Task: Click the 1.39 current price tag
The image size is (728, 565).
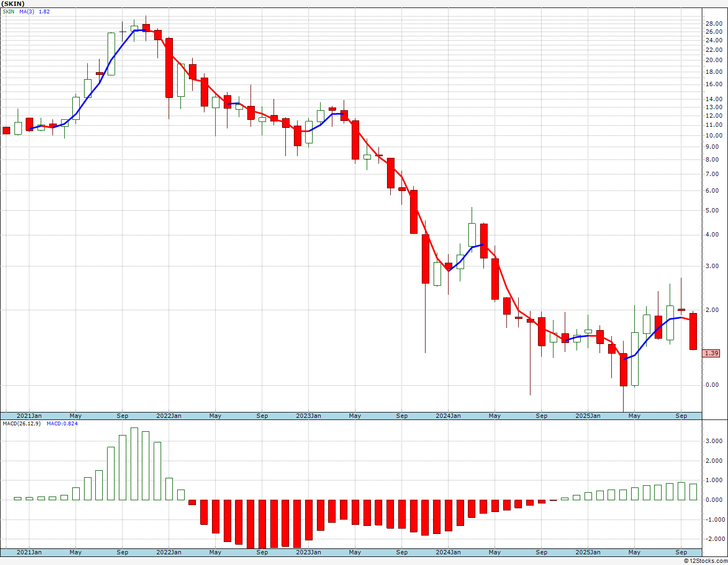Action: coord(711,353)
